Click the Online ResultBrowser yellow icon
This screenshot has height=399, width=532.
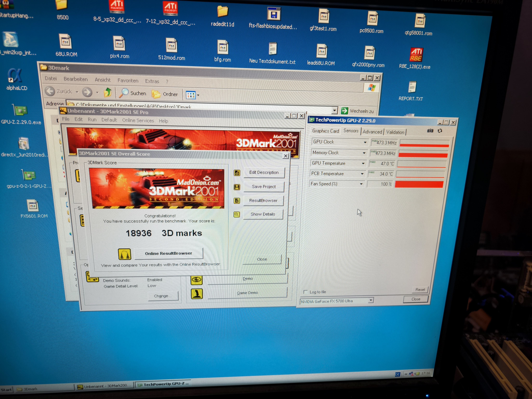coord(125,254)
